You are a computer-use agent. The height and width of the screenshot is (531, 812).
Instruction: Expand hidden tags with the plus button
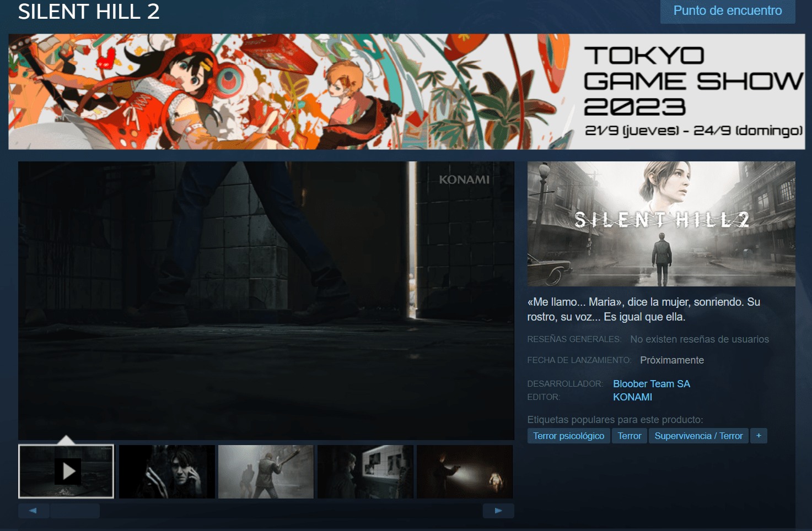pos(759,435)
